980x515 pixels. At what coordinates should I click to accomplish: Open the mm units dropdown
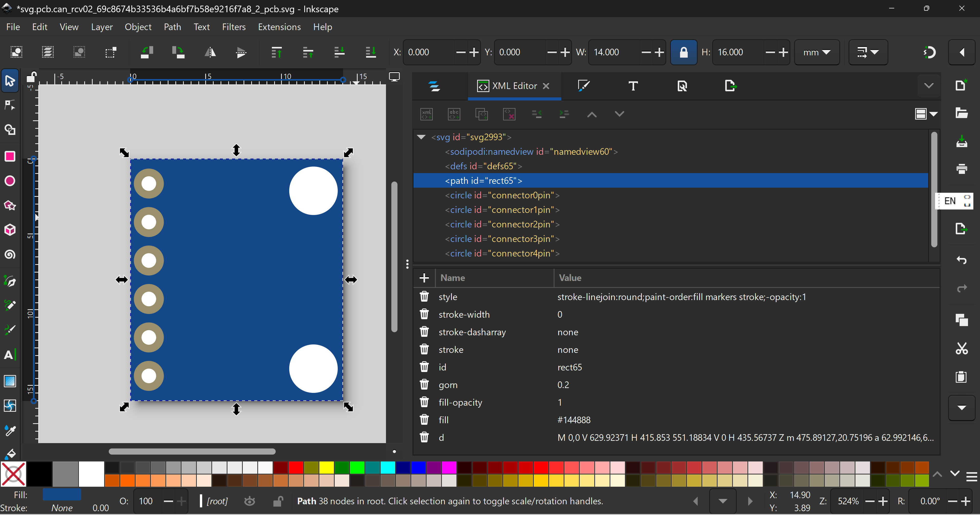pyautogui.click(x=817, y=52)
